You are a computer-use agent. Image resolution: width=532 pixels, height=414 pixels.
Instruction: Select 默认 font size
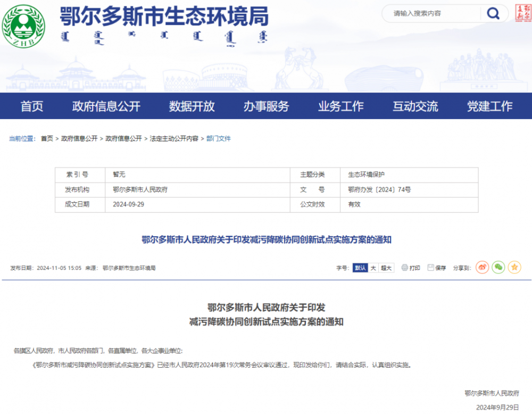click(x=360, y=268)
